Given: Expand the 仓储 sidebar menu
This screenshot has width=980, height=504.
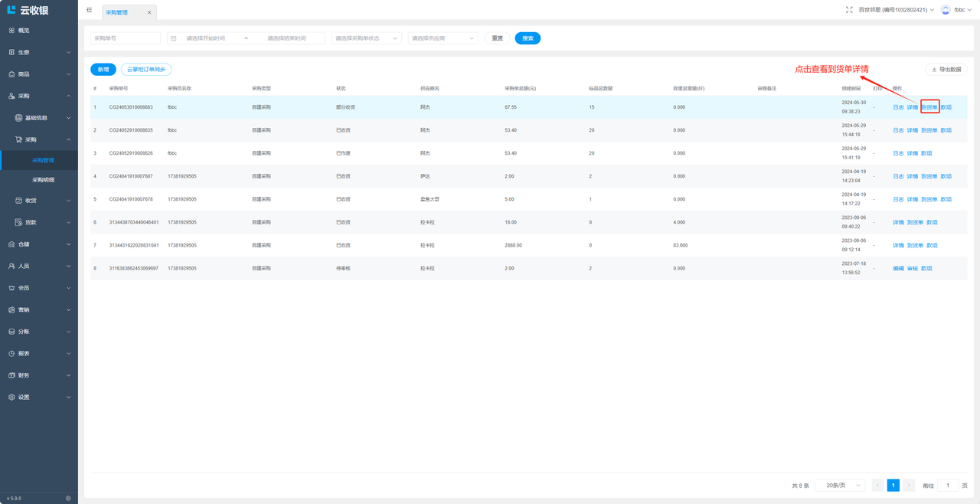Looking at the screenshot, I should tap(39, 244).
